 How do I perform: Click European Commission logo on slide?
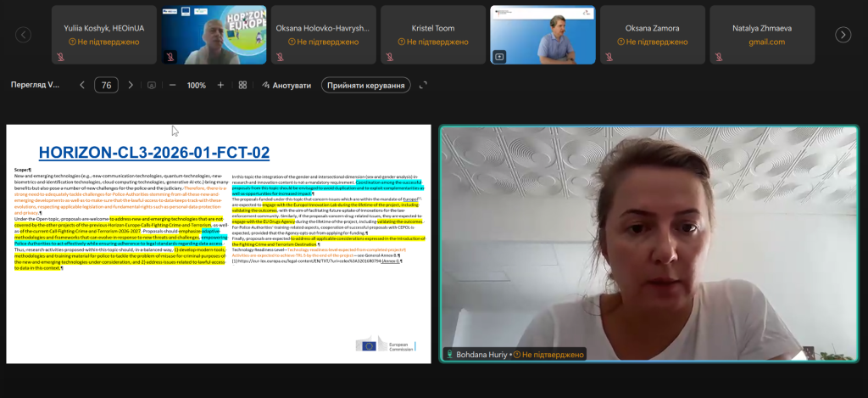386,345
